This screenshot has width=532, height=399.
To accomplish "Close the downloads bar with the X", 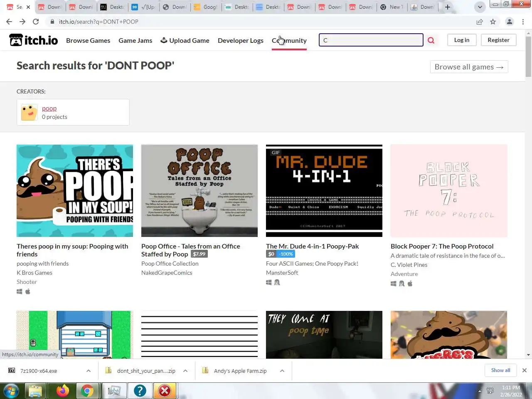I will click(524, 370).
